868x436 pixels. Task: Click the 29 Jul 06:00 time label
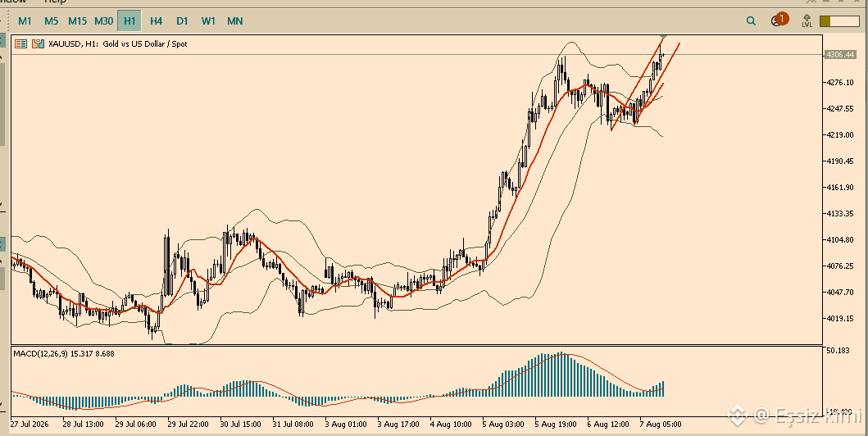point(135,425)
